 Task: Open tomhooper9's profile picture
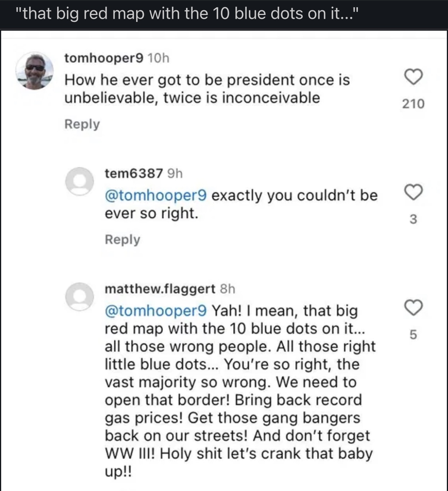[35, 71]
